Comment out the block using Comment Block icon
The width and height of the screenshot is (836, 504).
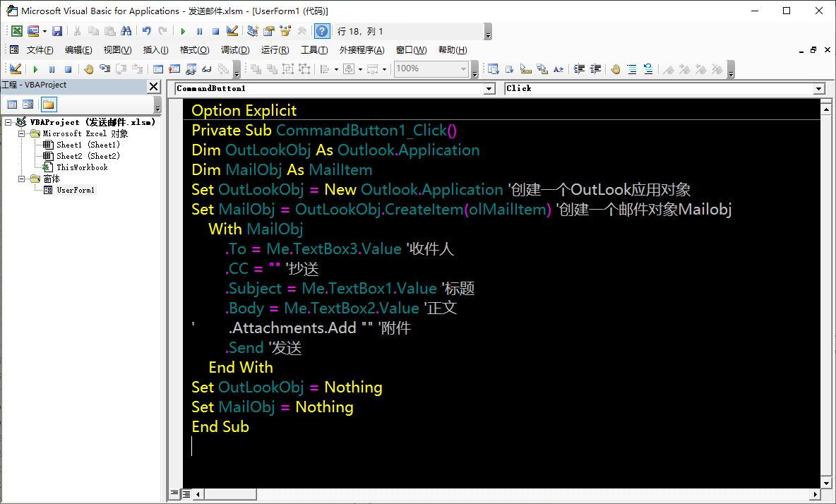click(x=631, y=69)
